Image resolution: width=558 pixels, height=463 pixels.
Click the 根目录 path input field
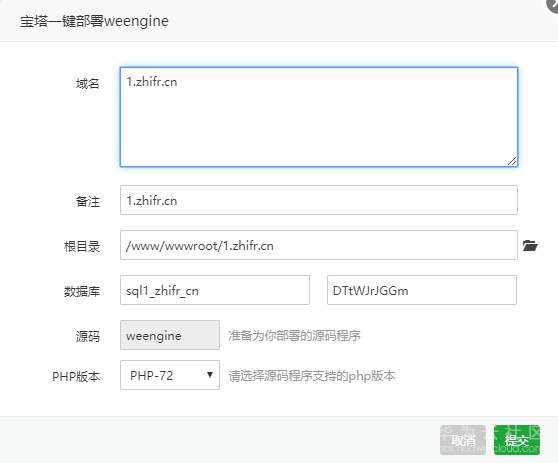pos(319,245)
